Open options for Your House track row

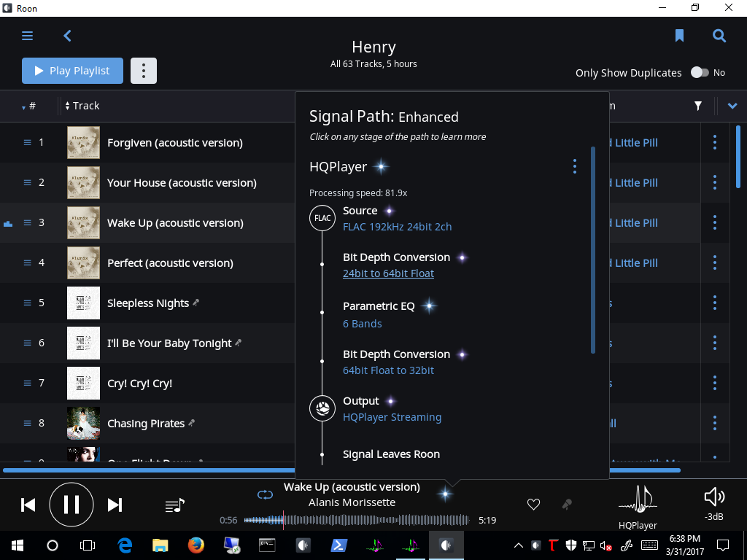[715, 182]
